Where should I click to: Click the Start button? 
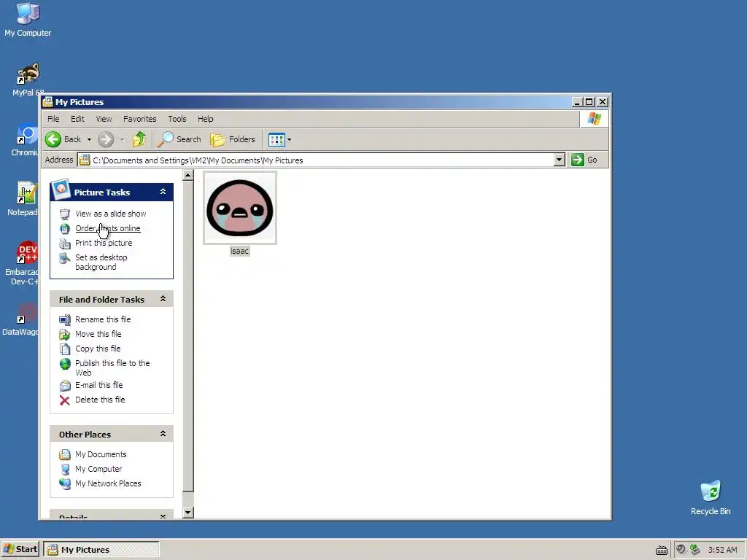tap(20, 550)
